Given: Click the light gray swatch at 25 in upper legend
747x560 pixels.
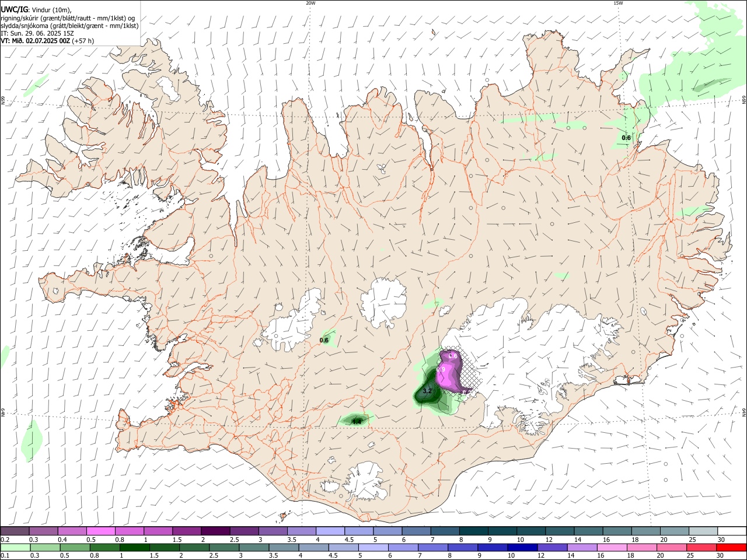Looking at the screenshot, I should click(x=703, y=531).
